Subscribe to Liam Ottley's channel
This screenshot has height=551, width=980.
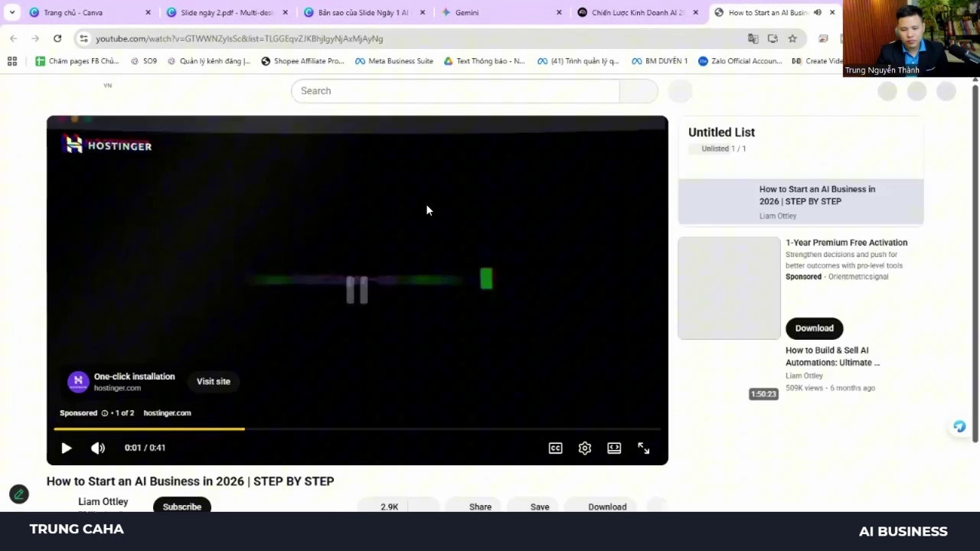point(182,506)
